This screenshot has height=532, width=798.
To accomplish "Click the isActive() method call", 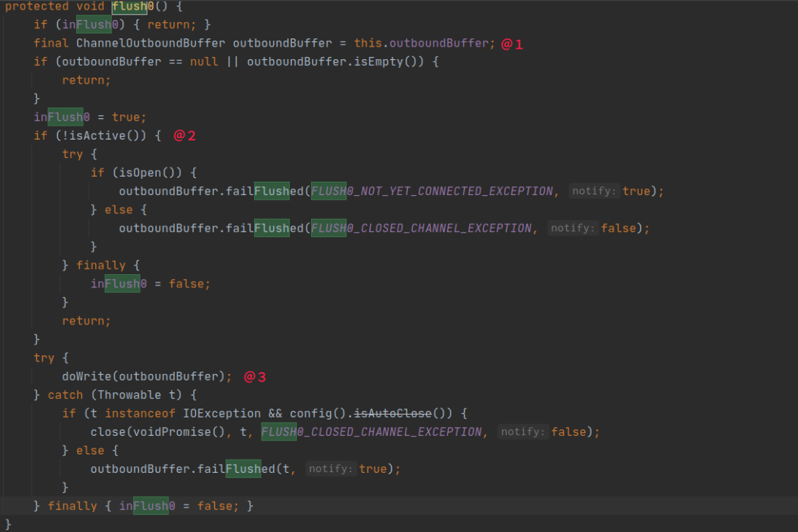I will [104, 136].
